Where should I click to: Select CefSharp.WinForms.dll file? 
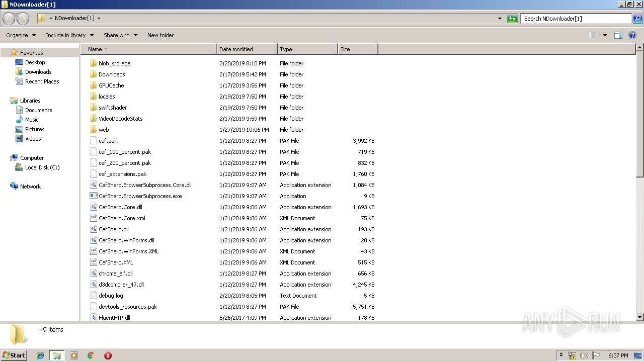[126, 240]
